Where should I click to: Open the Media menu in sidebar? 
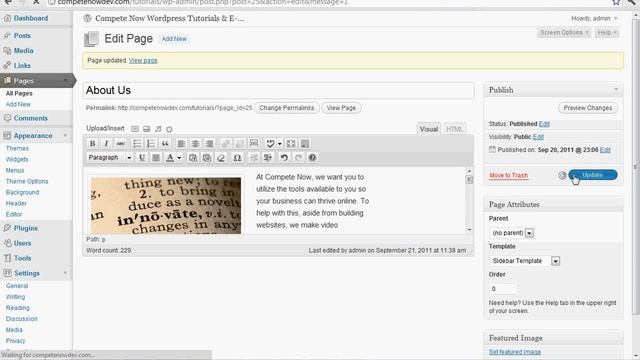coord(24,51)
